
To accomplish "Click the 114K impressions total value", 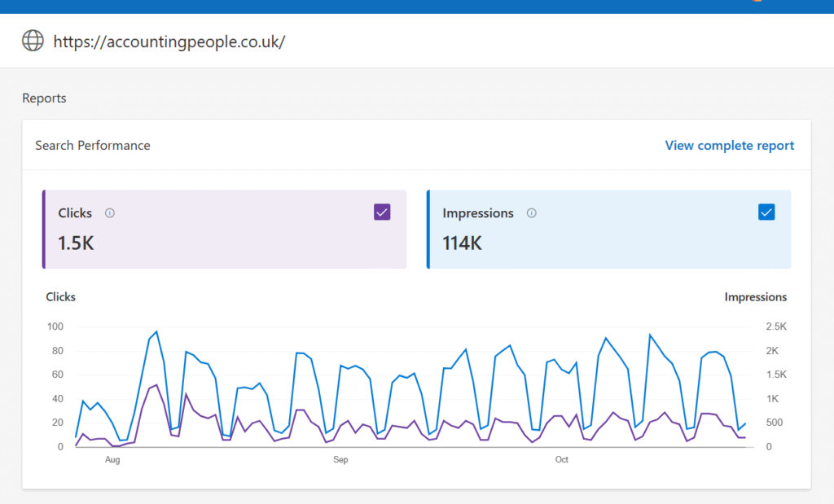I will [x=462, y=243].
